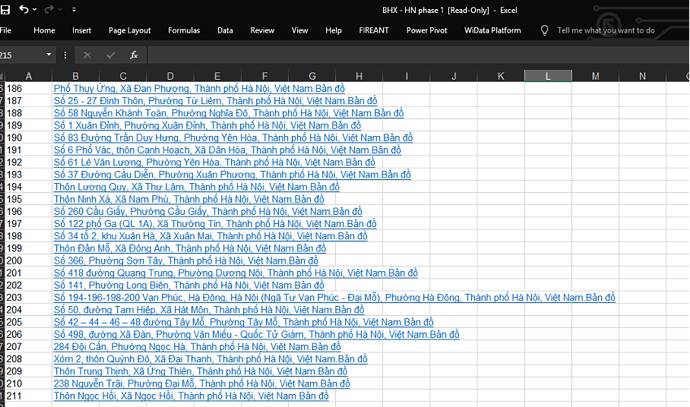
Task: Click the Save icon in quick access toolbar
Action: pos(5,9)
